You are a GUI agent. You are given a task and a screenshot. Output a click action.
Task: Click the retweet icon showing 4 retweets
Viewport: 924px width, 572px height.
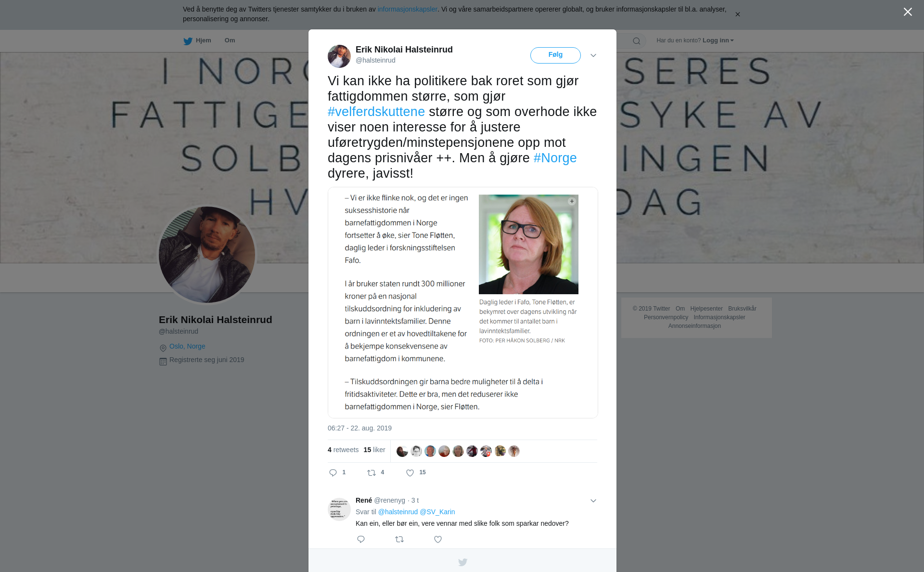click(372, 473)
